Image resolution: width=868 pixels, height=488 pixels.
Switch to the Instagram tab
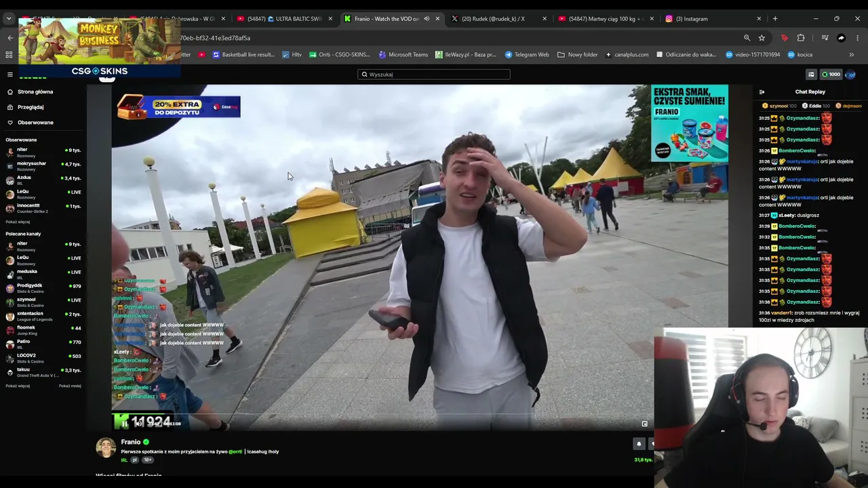[713, 19]
